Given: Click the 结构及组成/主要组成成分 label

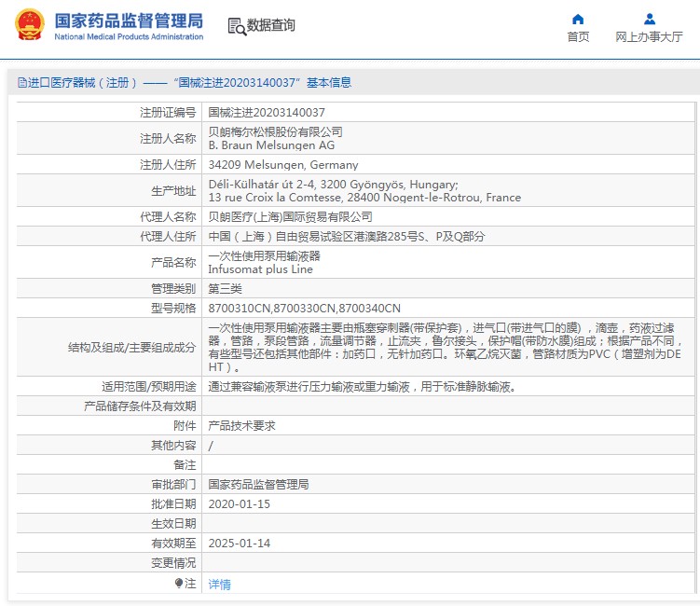Looking at the screenshot, I should point(131,347).
